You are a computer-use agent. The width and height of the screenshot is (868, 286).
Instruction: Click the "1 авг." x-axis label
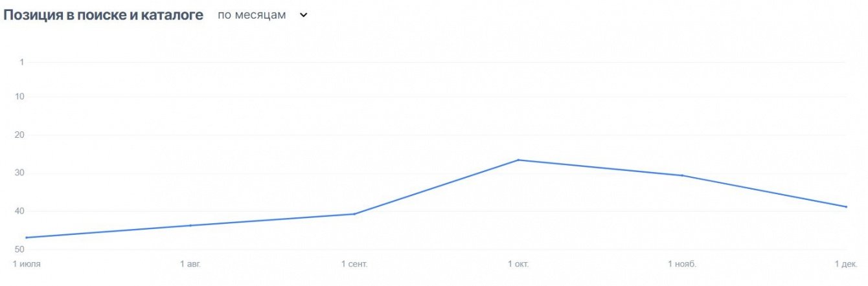click(x=190, y=264)
